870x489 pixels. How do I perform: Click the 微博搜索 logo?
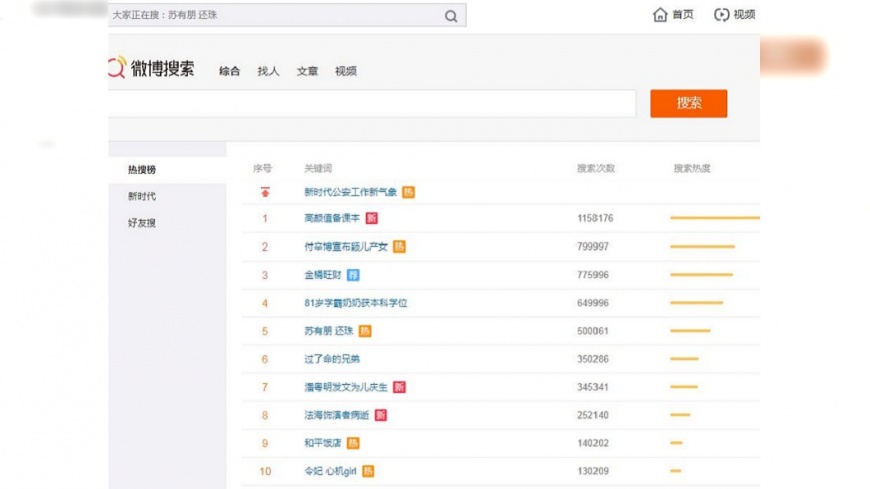tap(151, 68)
